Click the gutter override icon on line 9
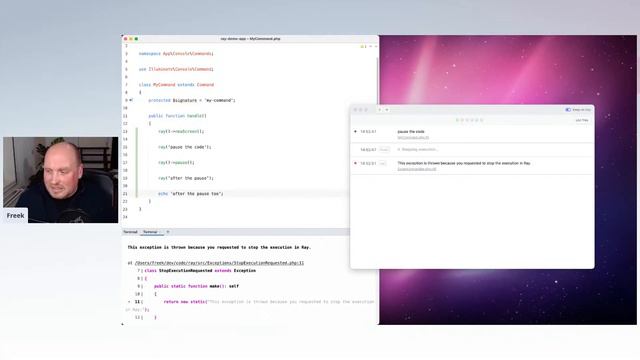Image resolution: width=640 pixels, height=360 pixels. tap(131, 100)
